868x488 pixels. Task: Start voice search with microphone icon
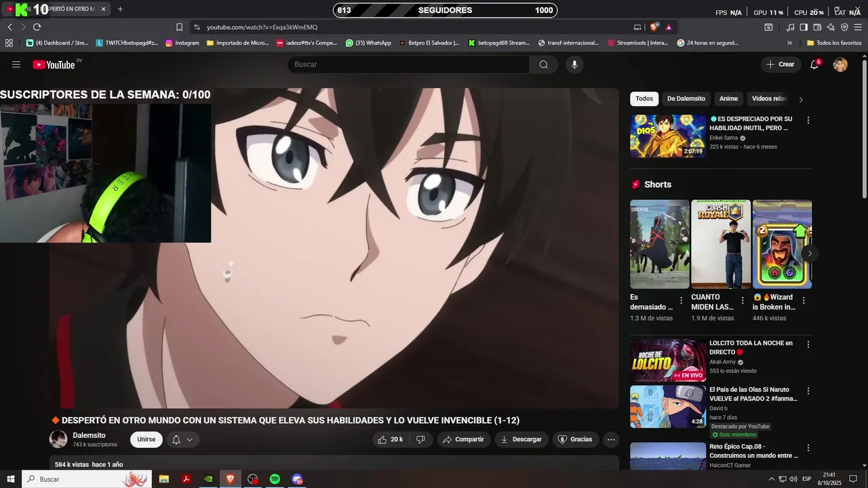click(x=574, y=64)
